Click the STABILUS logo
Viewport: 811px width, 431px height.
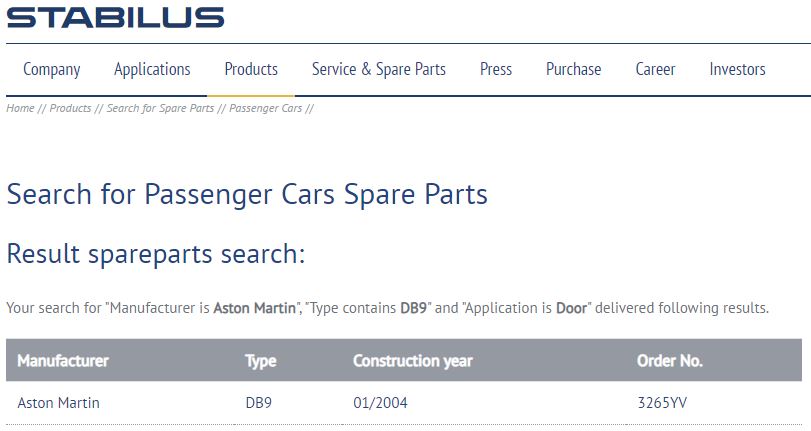[x=115, y=16]
